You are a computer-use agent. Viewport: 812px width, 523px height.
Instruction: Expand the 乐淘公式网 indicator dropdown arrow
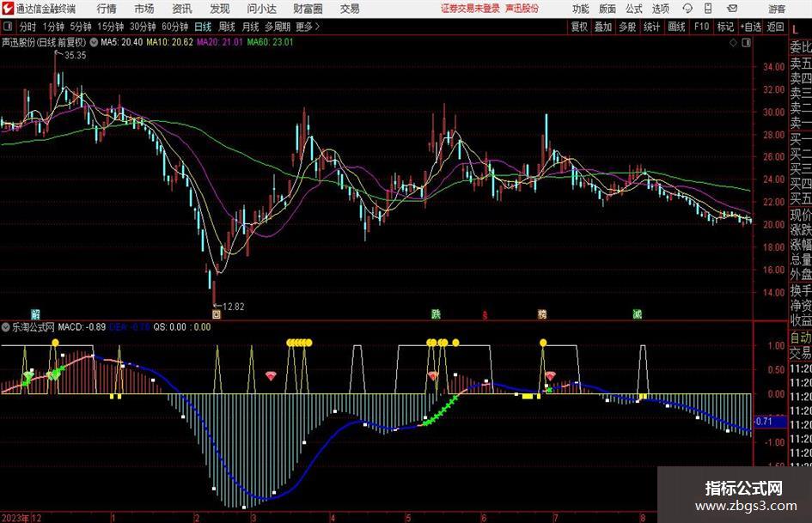pos(6,327)
